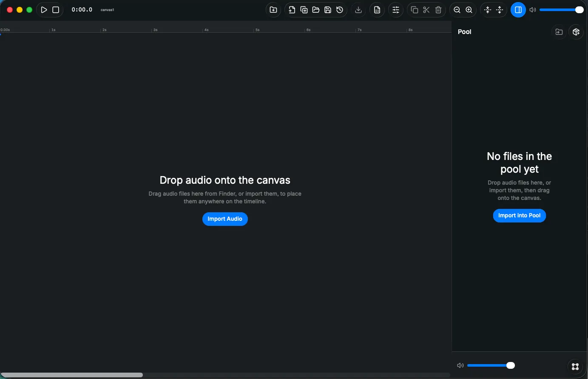588x379 pixels.
Task: Zoom out with the minus magnifier
Action: 457,10
